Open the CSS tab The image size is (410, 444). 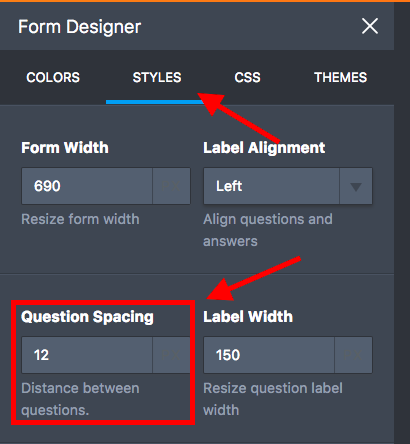click(247, 77)
